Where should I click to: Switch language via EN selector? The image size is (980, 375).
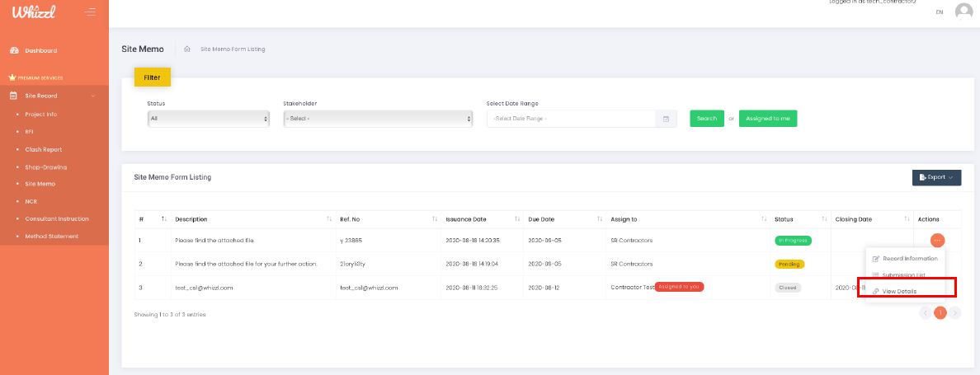(940, 12)
